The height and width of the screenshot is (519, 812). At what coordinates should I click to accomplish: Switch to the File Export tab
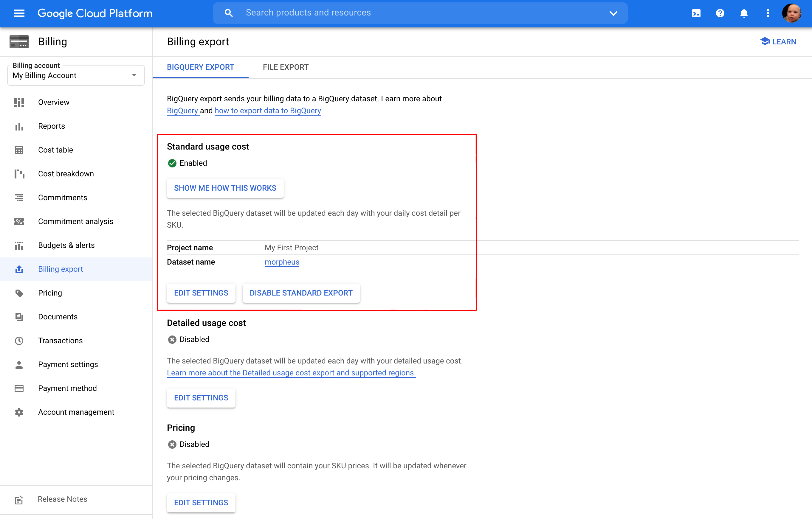coord(285,67)
